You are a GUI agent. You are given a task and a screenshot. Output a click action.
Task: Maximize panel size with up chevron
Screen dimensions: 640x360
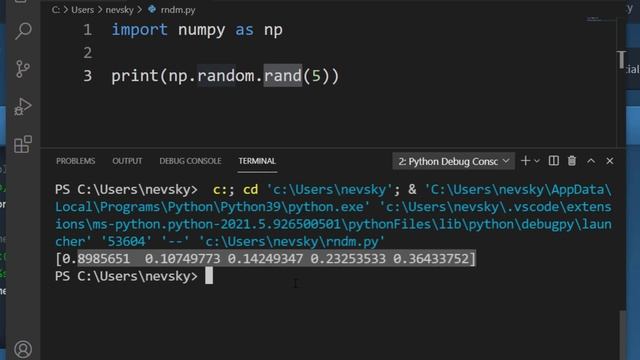(x=591, y=161)
